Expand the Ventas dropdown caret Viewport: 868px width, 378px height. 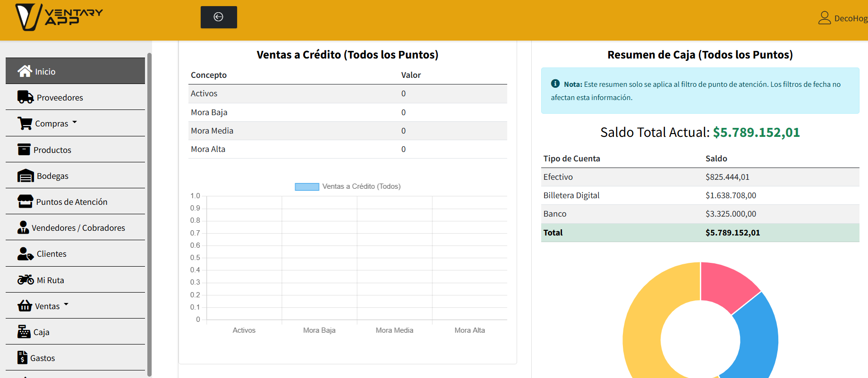66,305
